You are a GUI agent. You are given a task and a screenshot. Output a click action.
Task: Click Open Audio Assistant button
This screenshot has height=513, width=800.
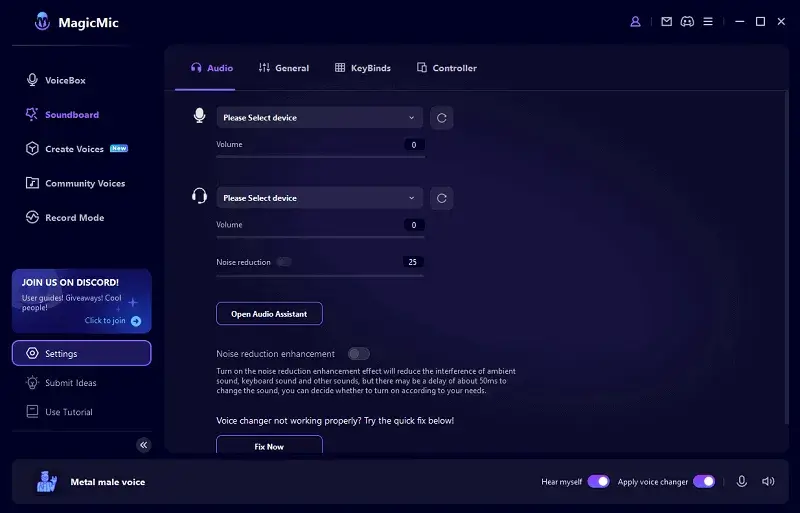coord(269,314)
